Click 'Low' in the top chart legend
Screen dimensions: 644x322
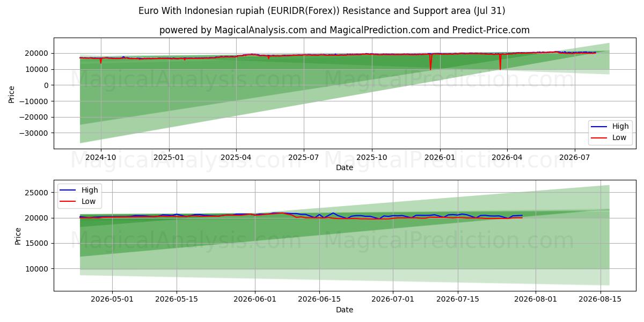click(619, 137)
